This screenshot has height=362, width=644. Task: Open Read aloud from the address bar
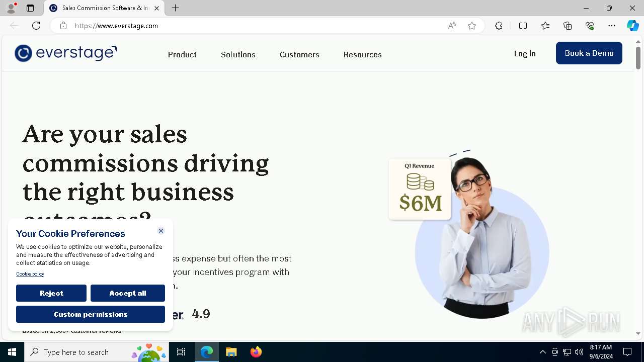[452, 26]
